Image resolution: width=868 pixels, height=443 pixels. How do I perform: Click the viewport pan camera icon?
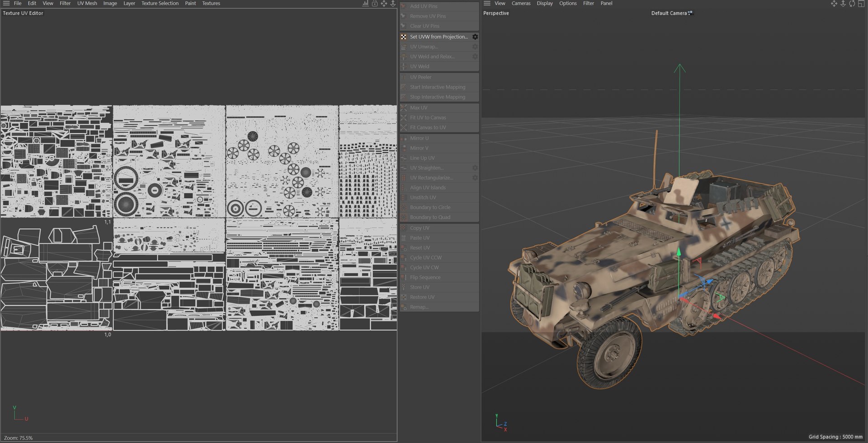point(834,3)
